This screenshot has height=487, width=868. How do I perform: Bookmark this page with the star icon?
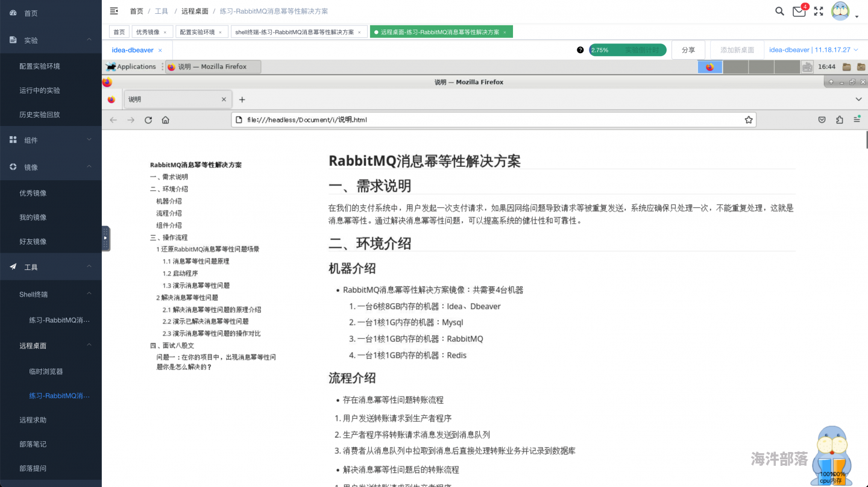click(x=749, y=120)
